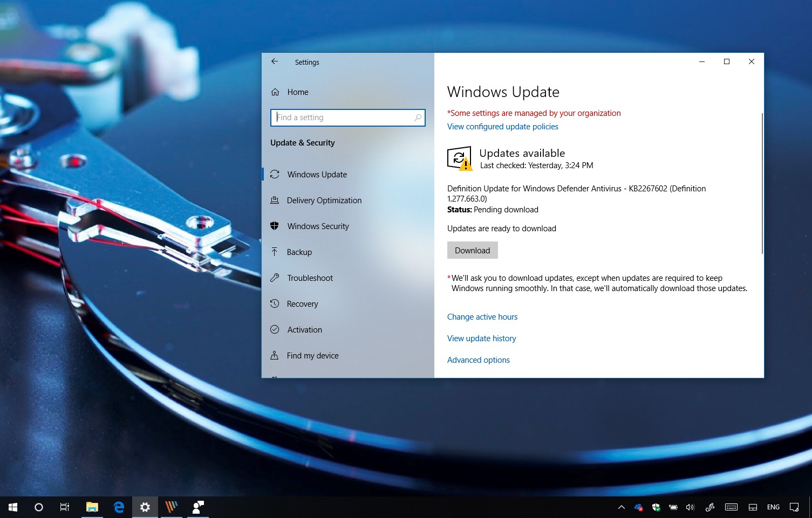Select Windows Update in sidebar
Image resolution: width=812 pixels, height=518 pixels.
(348, 174)
